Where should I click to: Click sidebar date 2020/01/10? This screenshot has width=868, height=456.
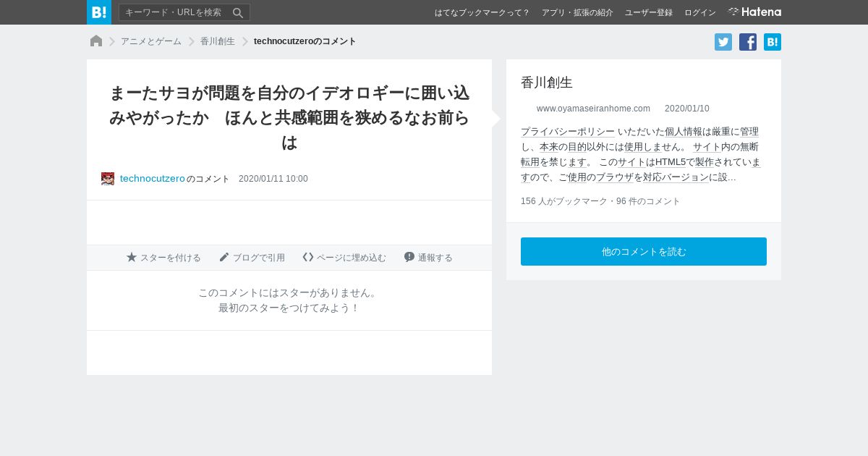687,109
